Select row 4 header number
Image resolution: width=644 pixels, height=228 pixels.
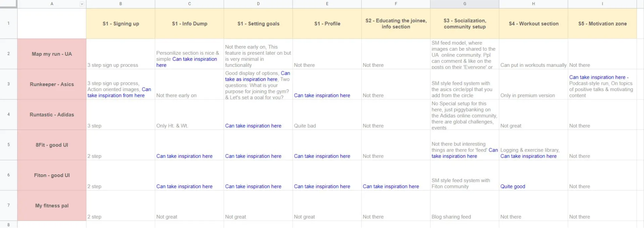[8, 114]
